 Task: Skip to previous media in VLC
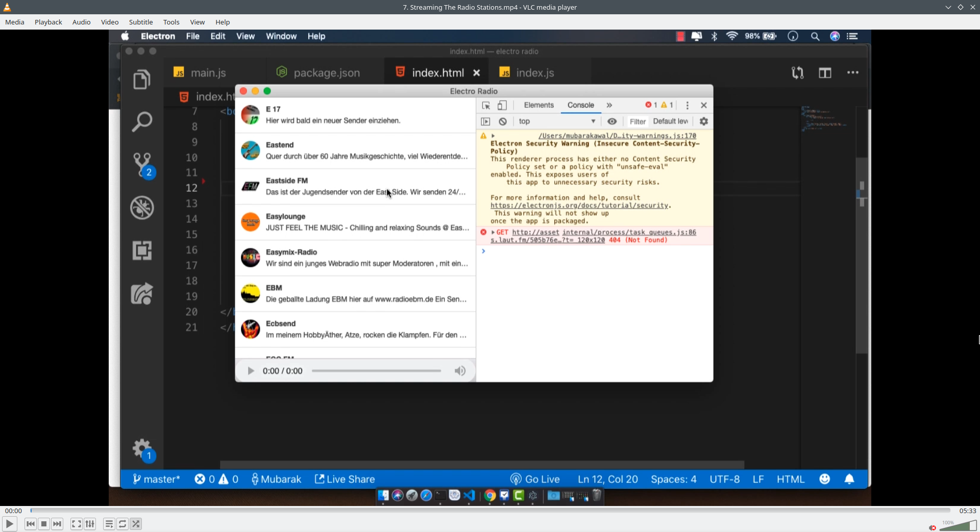[x=31, y=524]
